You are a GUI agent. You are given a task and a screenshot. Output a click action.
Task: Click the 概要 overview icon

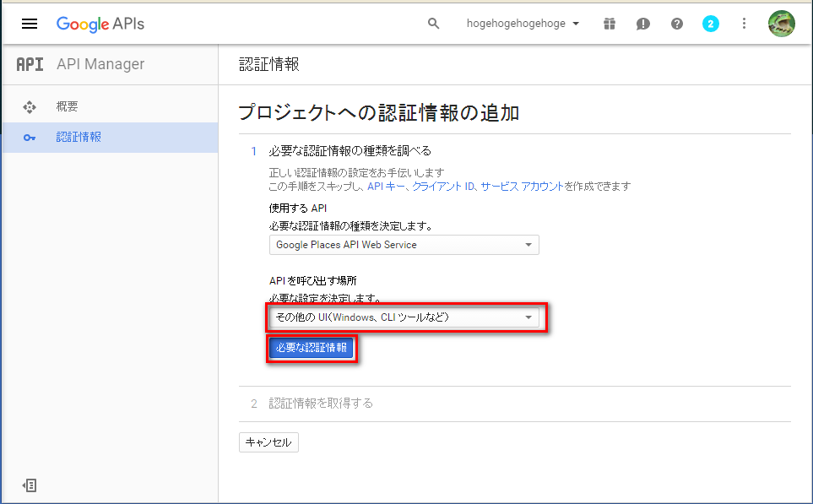(x=30, y=107)
